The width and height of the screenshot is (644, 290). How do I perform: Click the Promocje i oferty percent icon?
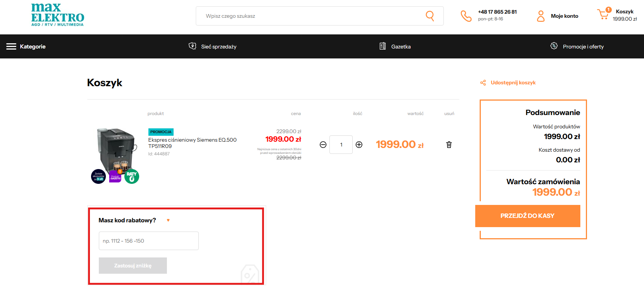[554, 46]
